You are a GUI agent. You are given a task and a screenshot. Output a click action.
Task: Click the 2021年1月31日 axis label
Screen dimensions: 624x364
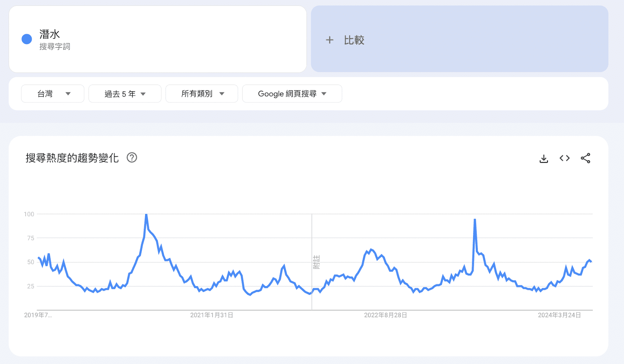tap(212, 315)
